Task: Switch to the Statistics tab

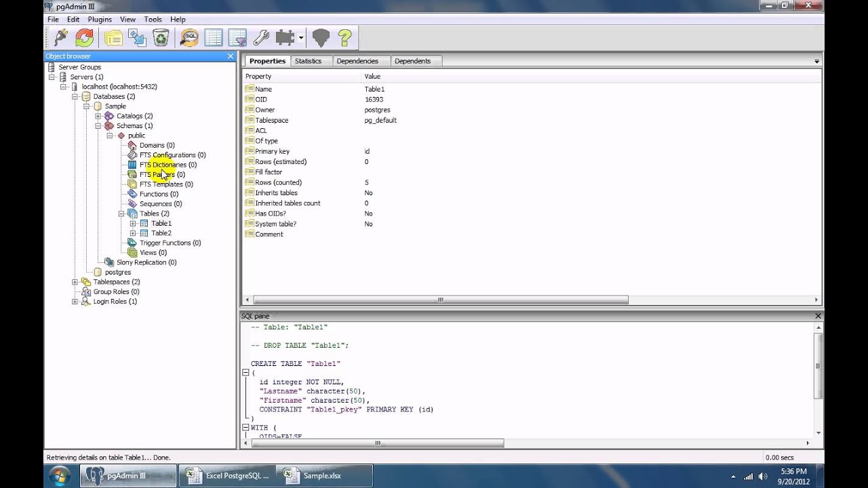Action: pyautogui.click(x=308, y=61)
